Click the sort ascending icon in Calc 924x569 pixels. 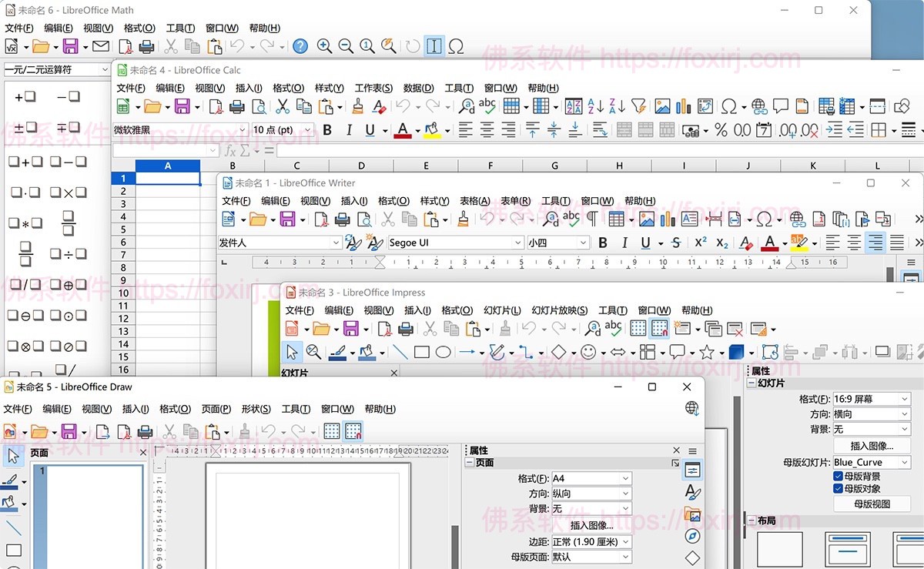594,108
